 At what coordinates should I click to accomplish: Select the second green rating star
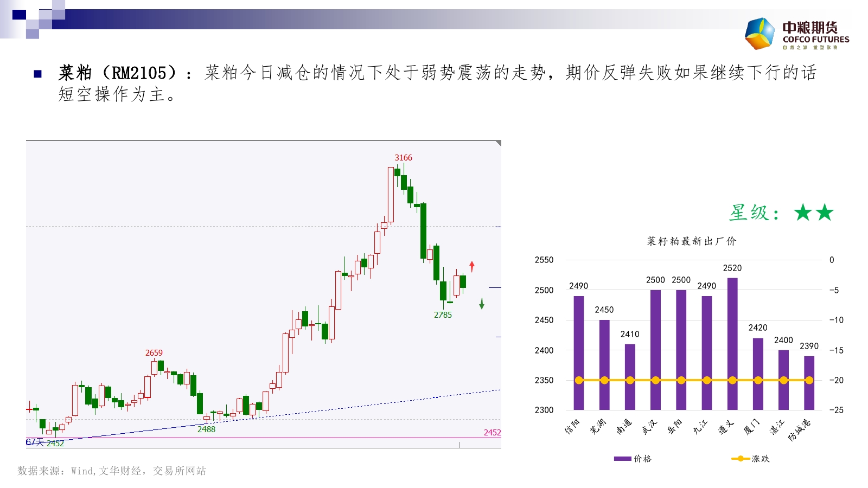point(825,213)
